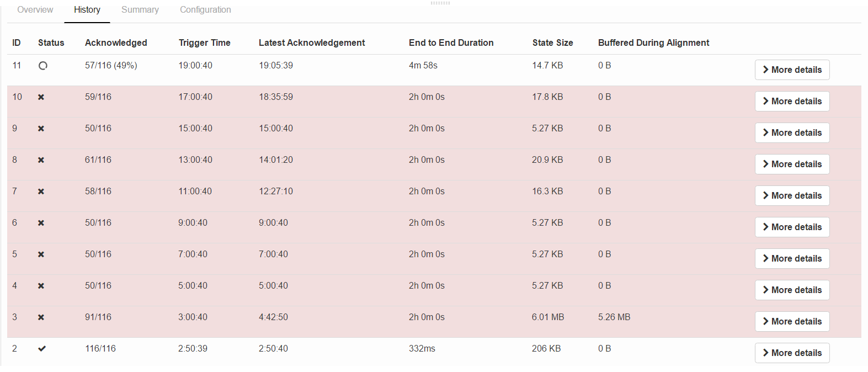Image resolution: width=868 pixels, height=372 pixels.
Task: Click failed X icon for checkpoint 9
Action: 41,129
